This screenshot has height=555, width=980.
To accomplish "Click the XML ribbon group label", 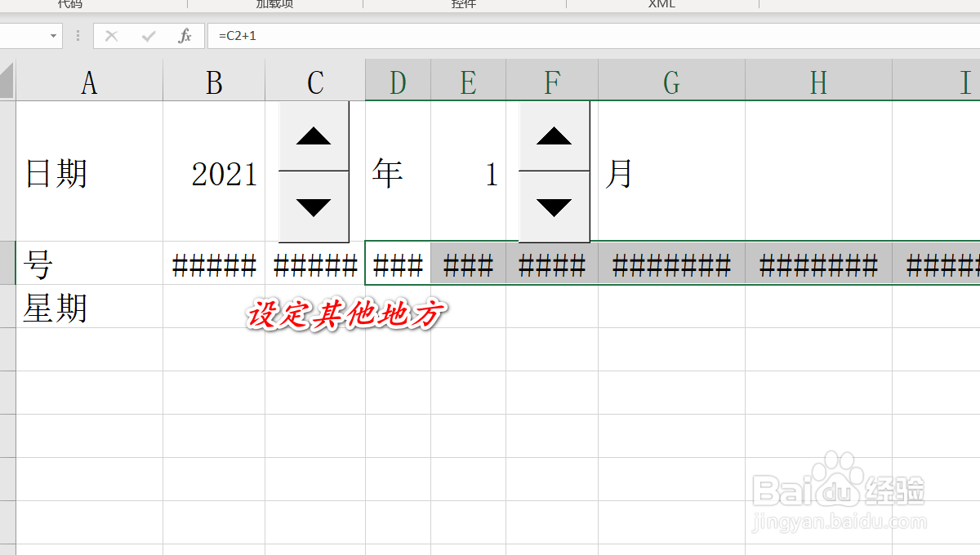I will click(x=661, y=4).
